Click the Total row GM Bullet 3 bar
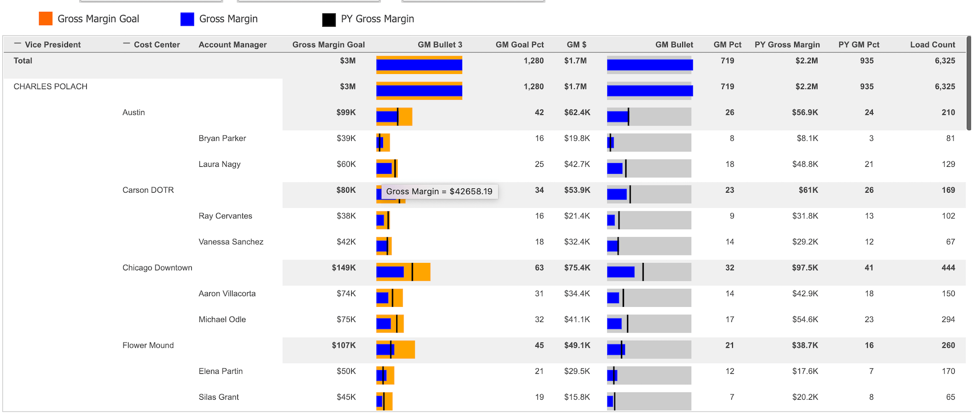The width and height of the screenshot is (980, 417). pos(419,65)
